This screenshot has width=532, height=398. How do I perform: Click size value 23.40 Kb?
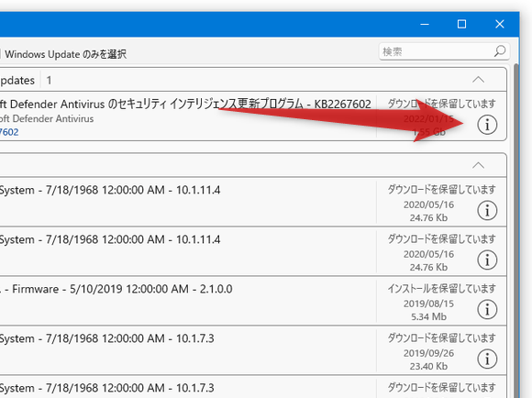click(x=428, y=367)
